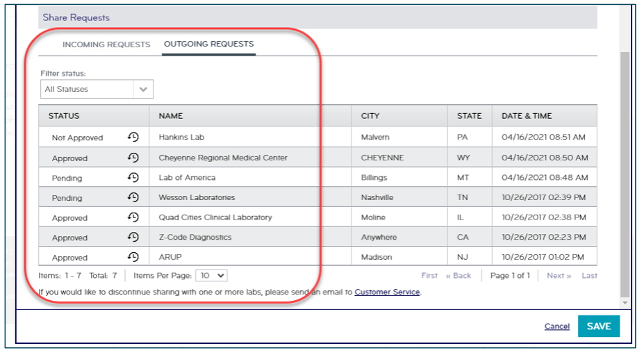The image size is (644, 355).
Task: Select the Outgoing Requests tab
Action: [x=208, y=44]
